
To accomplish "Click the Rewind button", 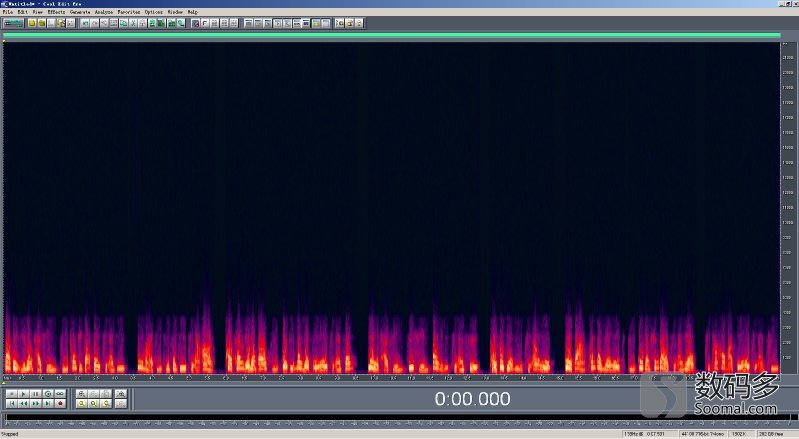I will (23, 403).
